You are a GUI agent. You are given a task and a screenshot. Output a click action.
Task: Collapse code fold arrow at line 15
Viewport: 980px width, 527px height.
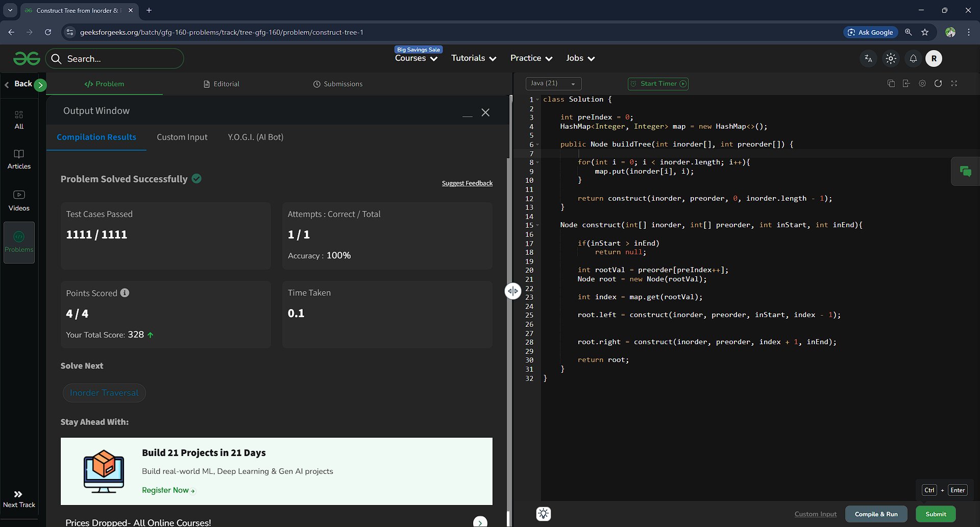(537, 225)
